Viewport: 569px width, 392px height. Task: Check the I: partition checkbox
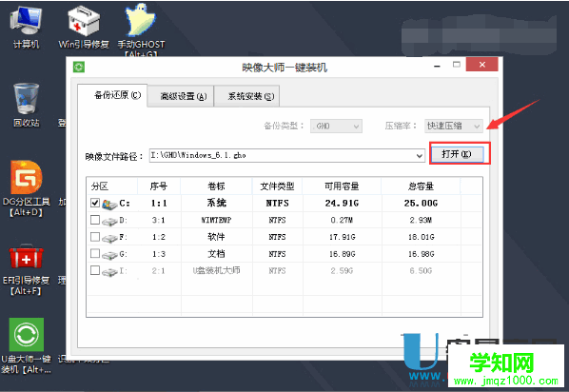pyautogui.click(x=95, y=270)
